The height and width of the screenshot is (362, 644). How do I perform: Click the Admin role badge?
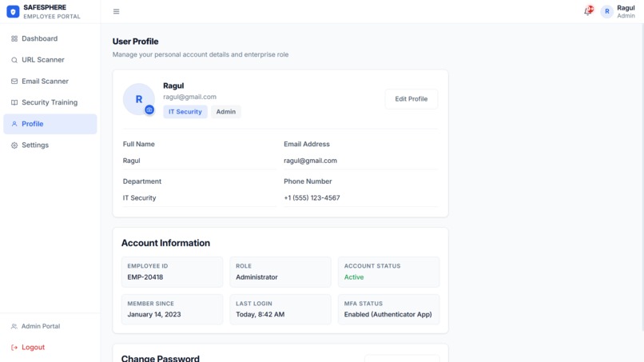tap(226, 112)
